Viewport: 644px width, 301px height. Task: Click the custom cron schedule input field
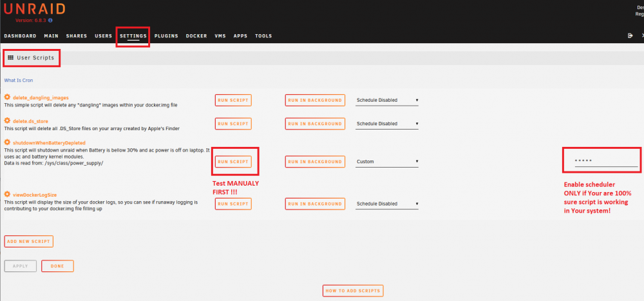point(606,161)
